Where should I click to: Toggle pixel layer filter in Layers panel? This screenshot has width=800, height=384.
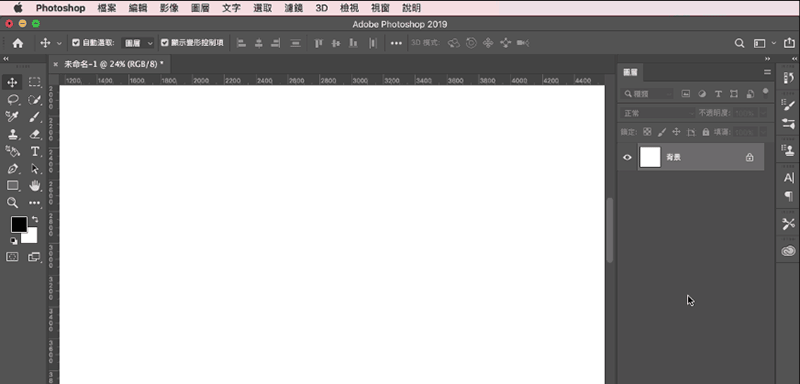coord(686,94)
